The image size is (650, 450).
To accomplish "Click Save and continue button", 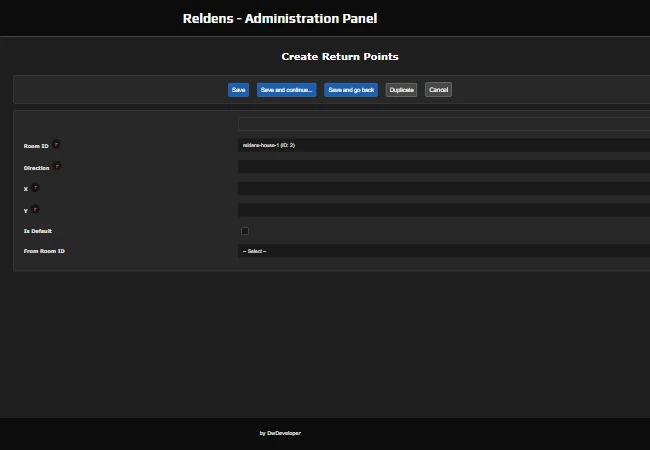I will click(286, 90).
